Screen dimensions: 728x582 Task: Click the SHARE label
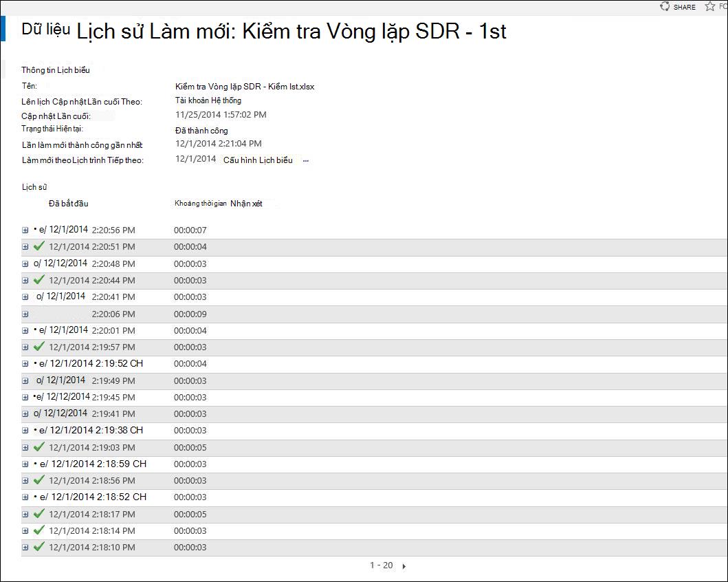click(x=685, y=7)
